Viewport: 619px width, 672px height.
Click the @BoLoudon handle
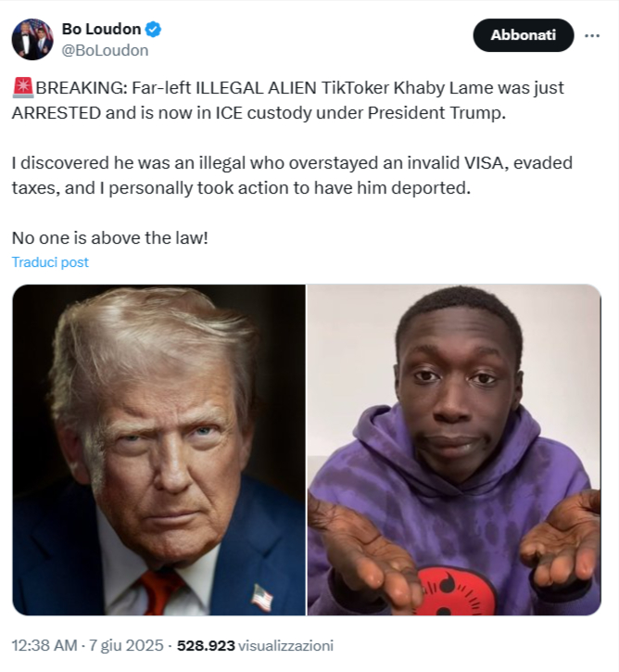coord(105,51)
